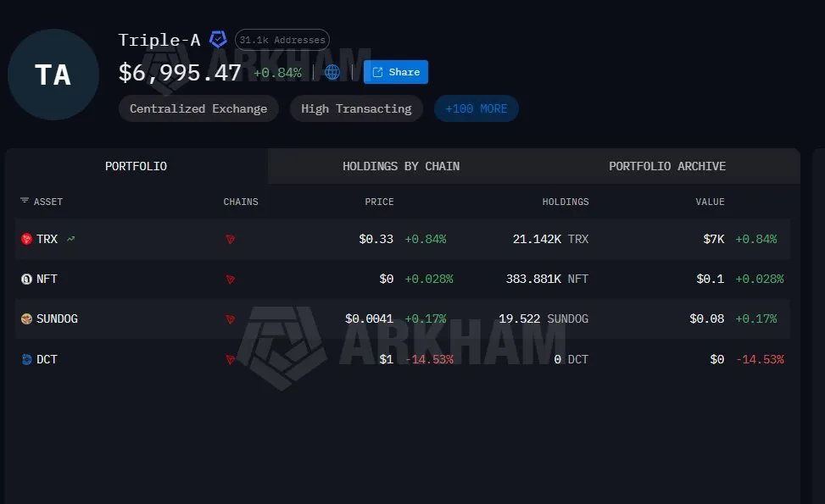Expand the +100 MORE tags

pyautogui.click(x=477, y=108)
